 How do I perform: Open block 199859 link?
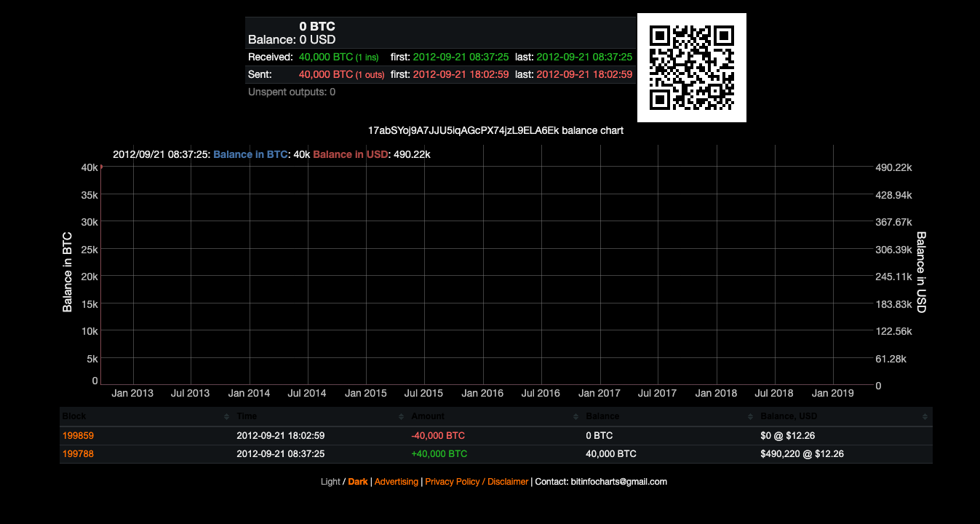tap(78, 435)
